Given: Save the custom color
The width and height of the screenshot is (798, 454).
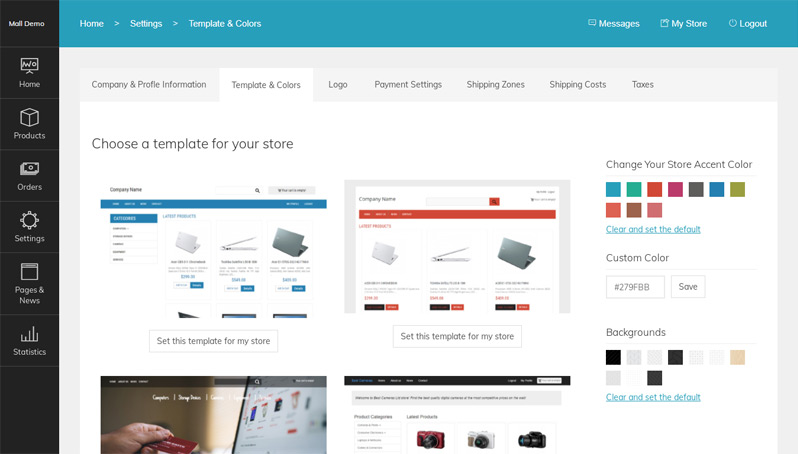Looking at the screenshot, I should (x=688, y=287).
